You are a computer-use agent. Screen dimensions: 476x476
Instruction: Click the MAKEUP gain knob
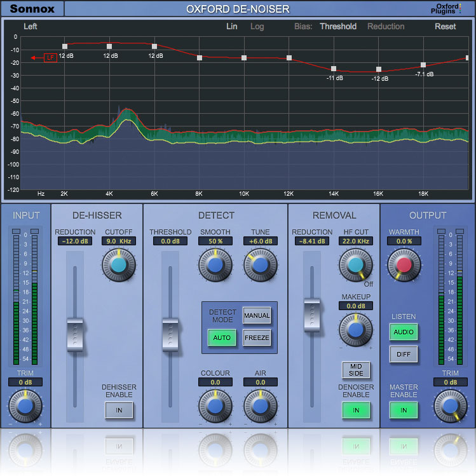click(x=356, y=329)
